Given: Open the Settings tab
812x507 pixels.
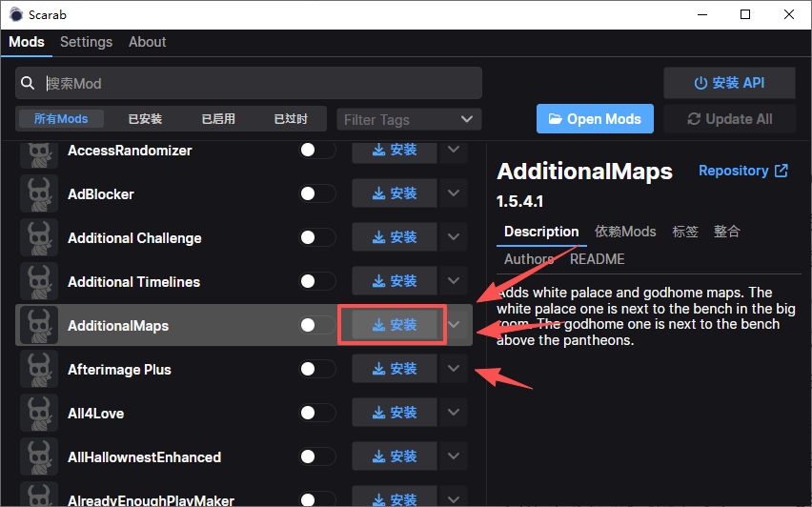Looking at the screenshot, I should [86, 42].
